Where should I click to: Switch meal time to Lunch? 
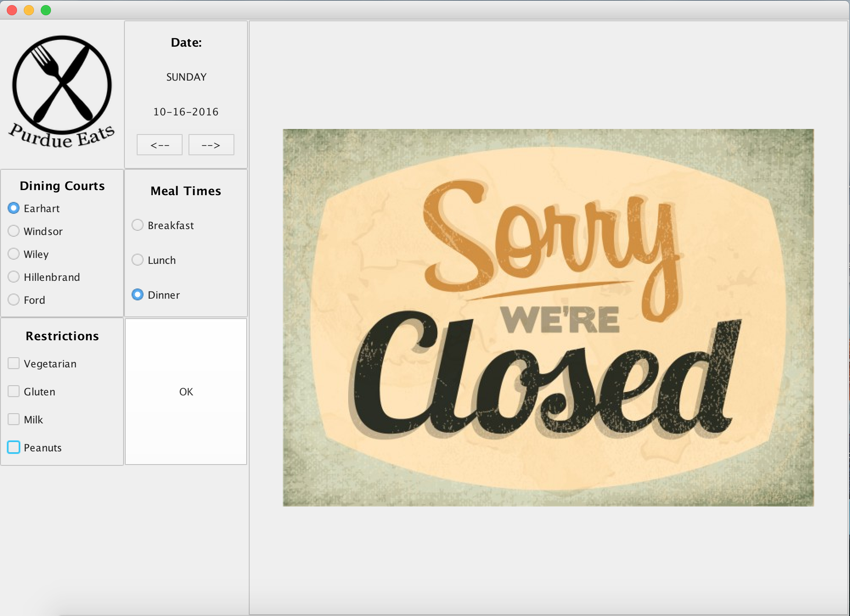pos(138,260)
